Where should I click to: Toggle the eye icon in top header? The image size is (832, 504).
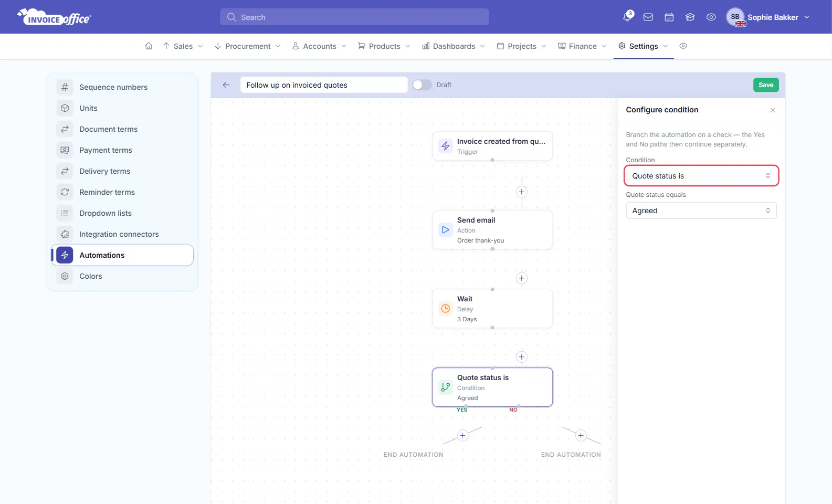[711, 17]
